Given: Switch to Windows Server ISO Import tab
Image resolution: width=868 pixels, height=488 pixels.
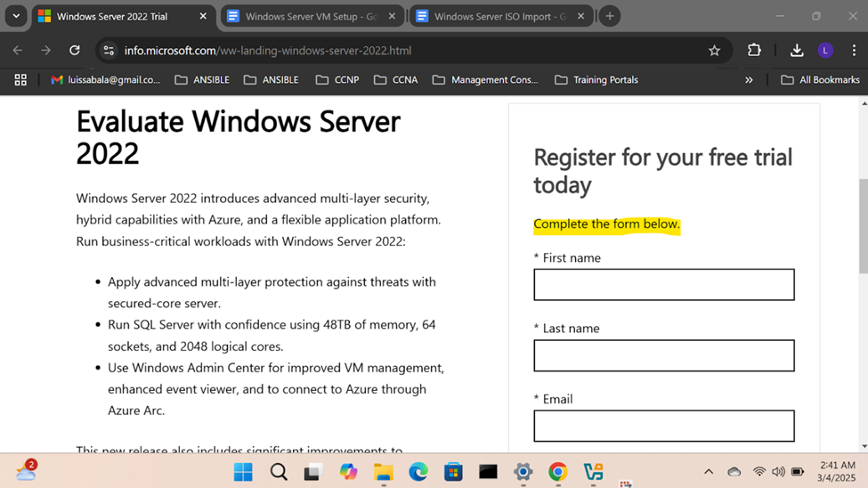Looking at the screenshot, I should tap(500, 16).
